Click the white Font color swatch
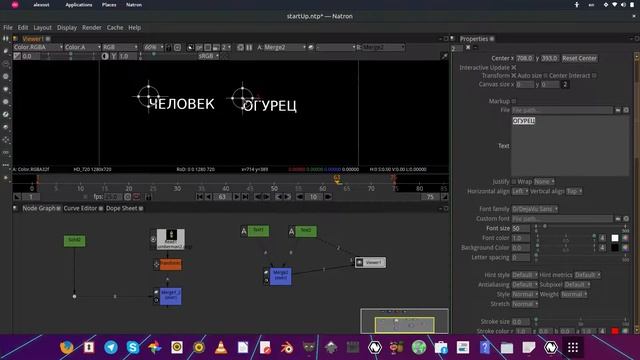 tap(615, 238)
